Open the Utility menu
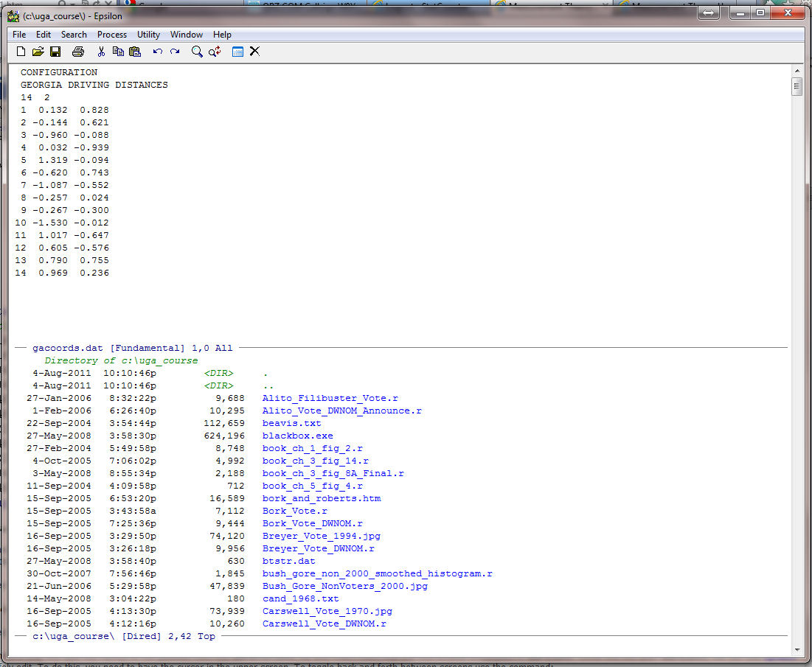Viewport: 812px width, 667px height. coord(148,35)
